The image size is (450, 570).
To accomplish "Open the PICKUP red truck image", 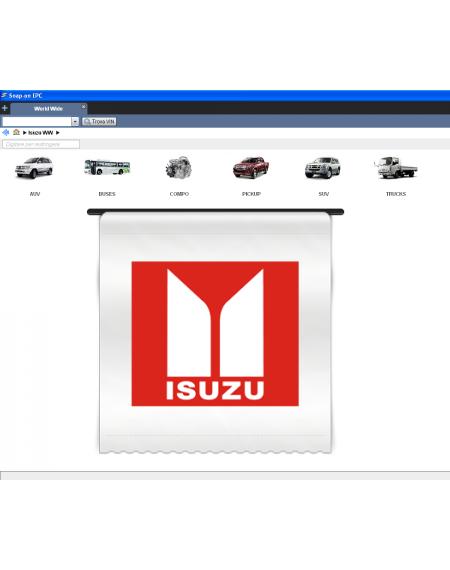I will click(x=251, y=168).
